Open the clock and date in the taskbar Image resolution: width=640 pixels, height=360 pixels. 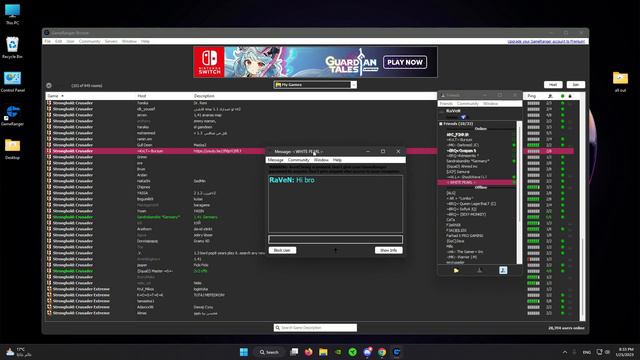click(625, 352)
